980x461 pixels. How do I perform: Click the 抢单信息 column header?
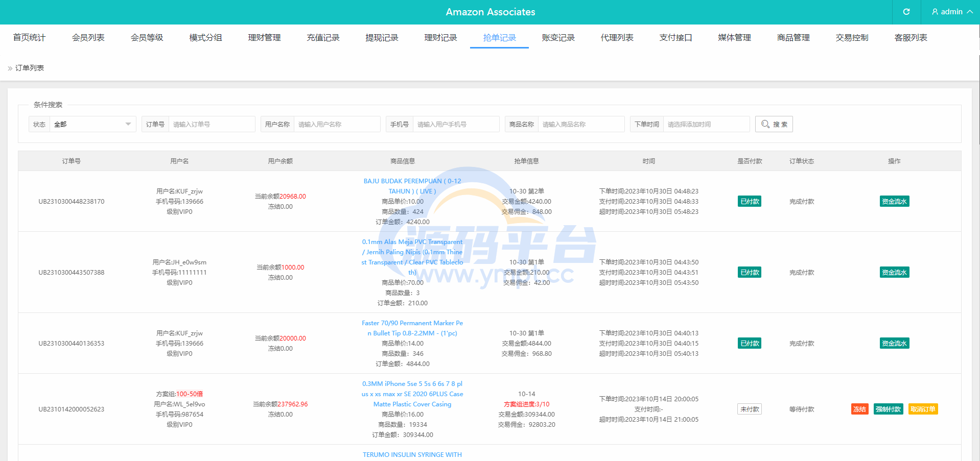(526, 161)
